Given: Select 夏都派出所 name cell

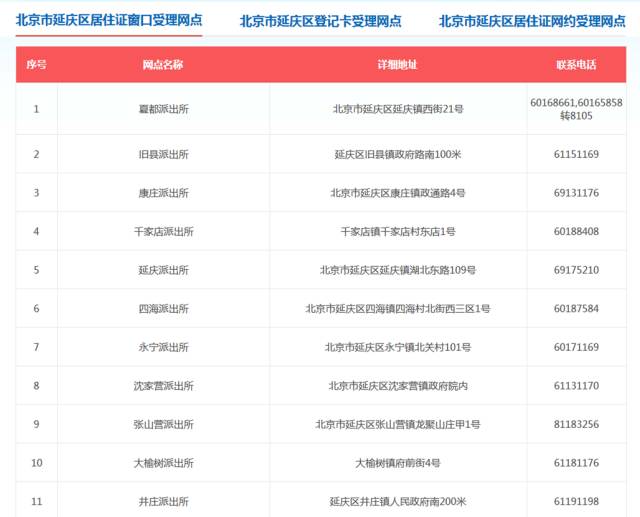Looking at the screenshot, I should click(163, 109).
